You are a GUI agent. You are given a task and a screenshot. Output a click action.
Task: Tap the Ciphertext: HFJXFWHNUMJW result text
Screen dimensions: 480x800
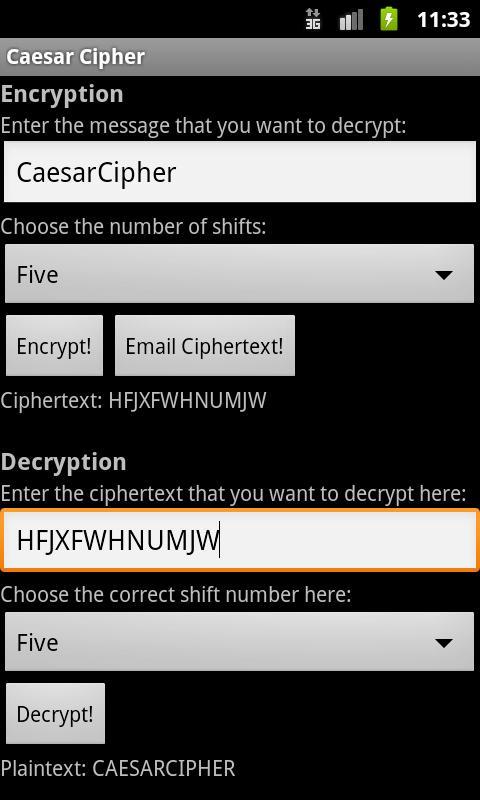click(x=133, y=401)
